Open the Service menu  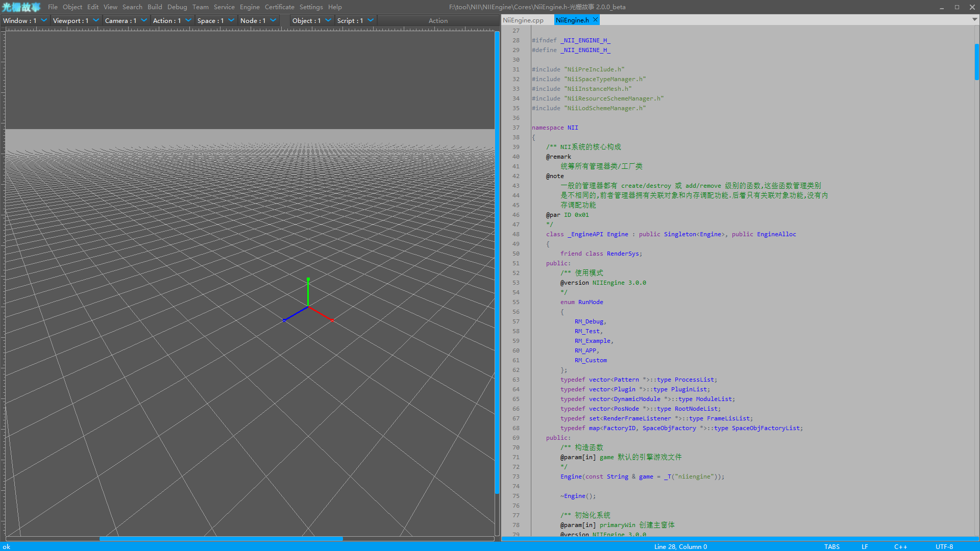coord(224,7)
